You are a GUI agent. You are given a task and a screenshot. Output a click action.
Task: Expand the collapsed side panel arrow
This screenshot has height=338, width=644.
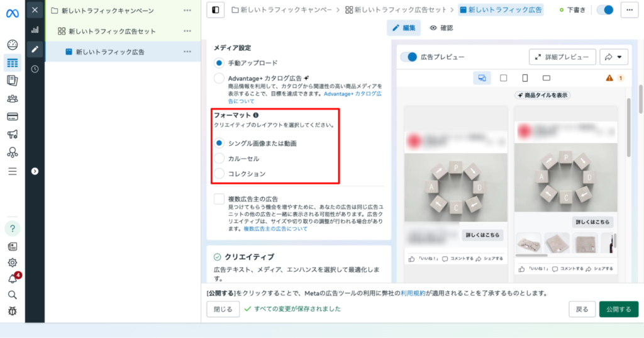[x=35, y=171]
